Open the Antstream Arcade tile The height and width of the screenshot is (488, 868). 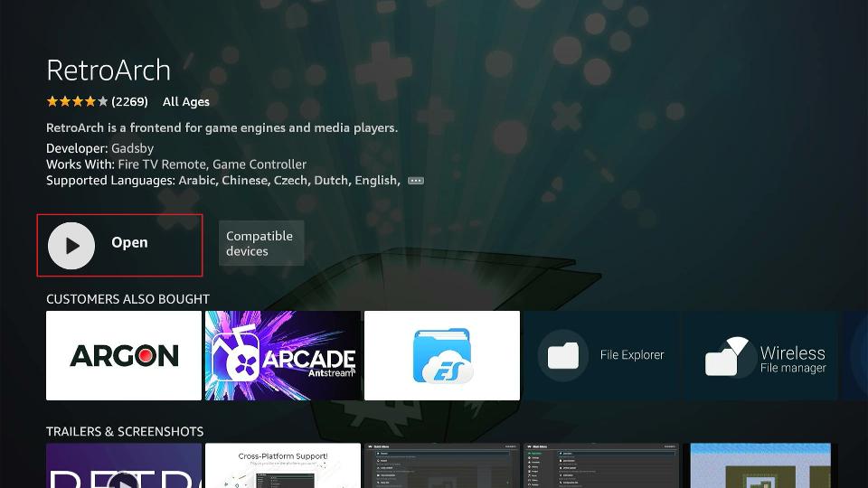point(283,355)
